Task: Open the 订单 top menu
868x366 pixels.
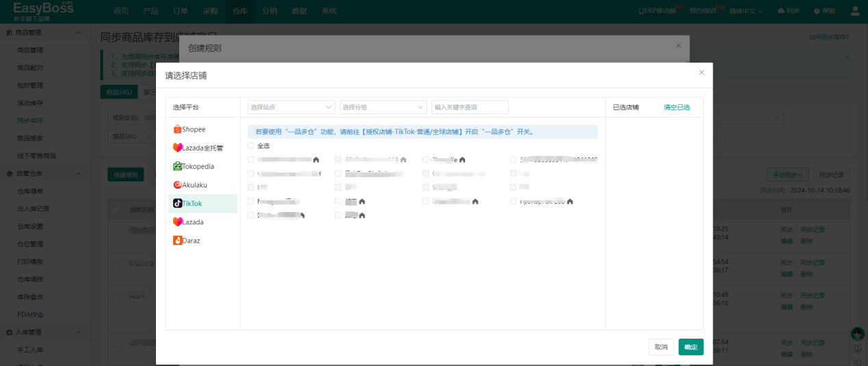Action: point(181,11)
